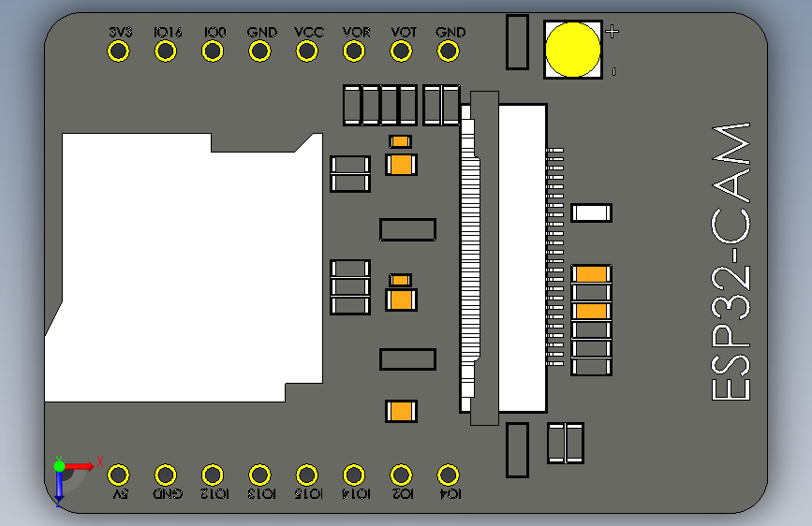This screenshot has width=812, height=526.
Task: Select the VOT pin hole
Action: click(x=402, y=51)
